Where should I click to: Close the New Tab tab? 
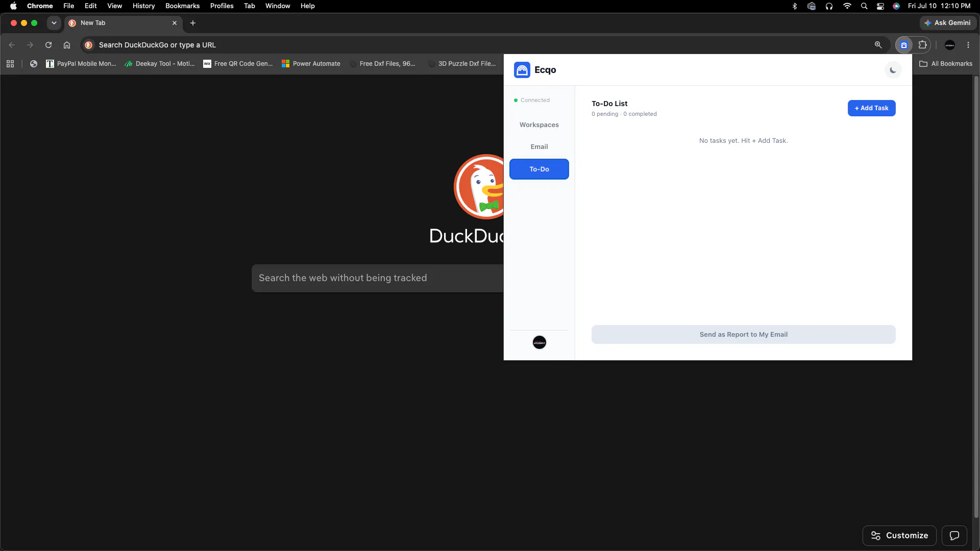click(x=175, y=23)
